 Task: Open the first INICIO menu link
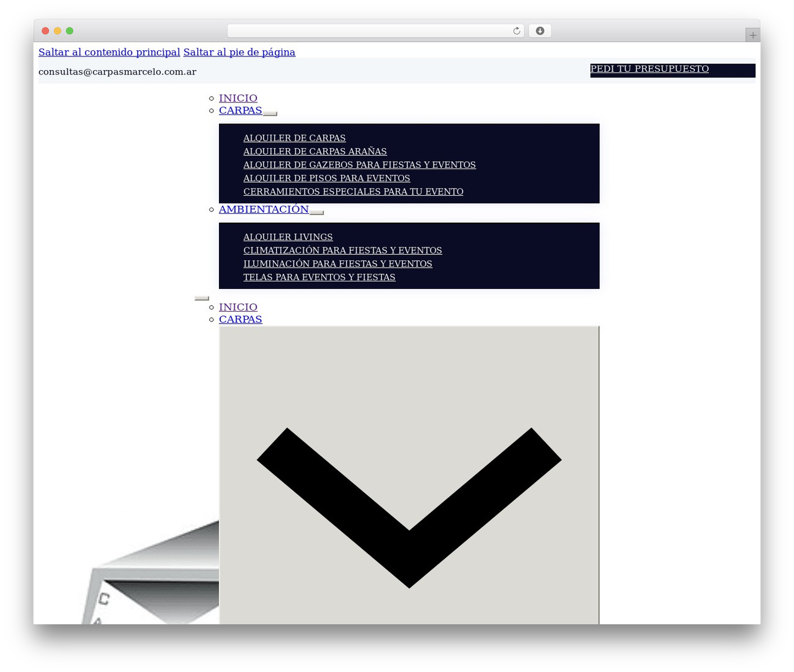[x=238, y=98]
